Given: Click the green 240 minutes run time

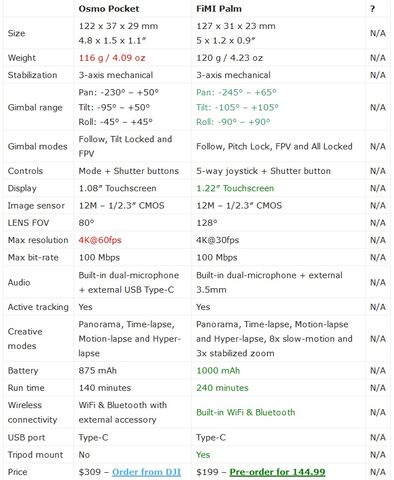Looking at the screenshot, I should (x=222, y=388).
